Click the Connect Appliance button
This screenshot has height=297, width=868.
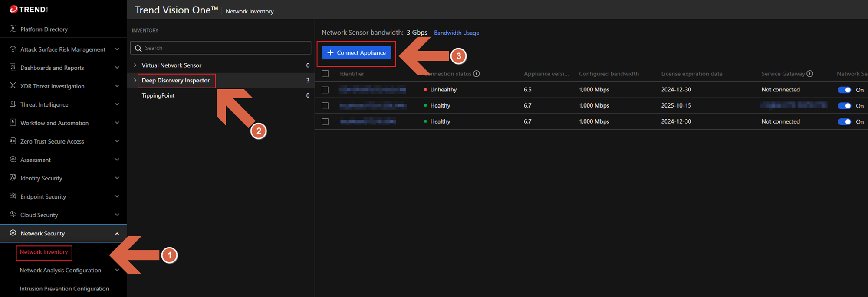click(x=356, y=53)
